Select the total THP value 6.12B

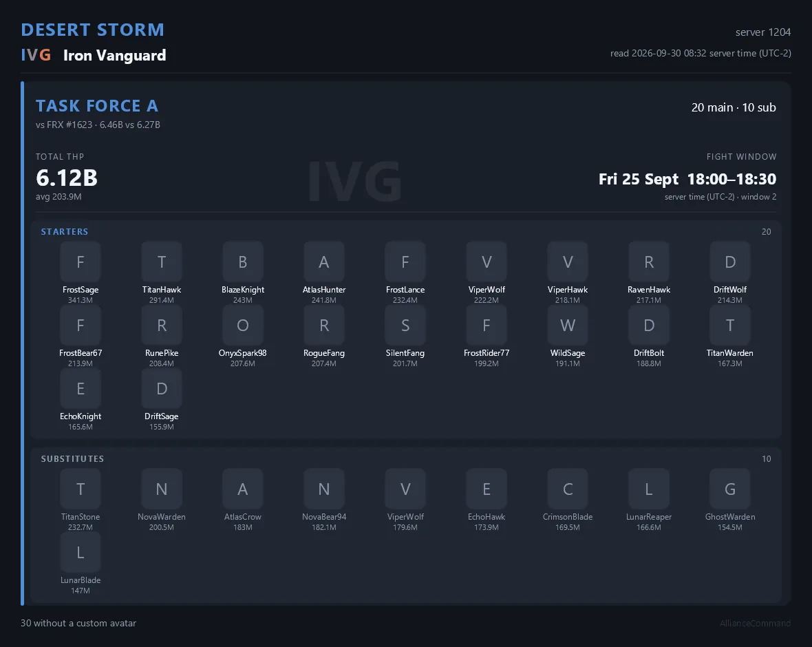coord(67,178)
